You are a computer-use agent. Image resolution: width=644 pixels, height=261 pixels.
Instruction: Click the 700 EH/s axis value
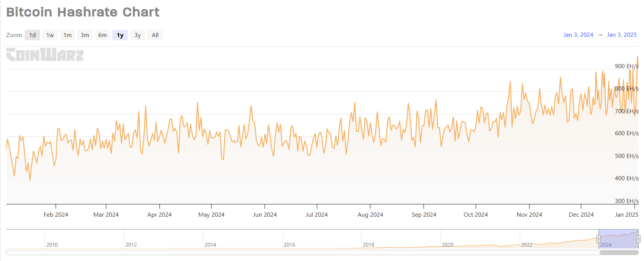coord(627,111)
